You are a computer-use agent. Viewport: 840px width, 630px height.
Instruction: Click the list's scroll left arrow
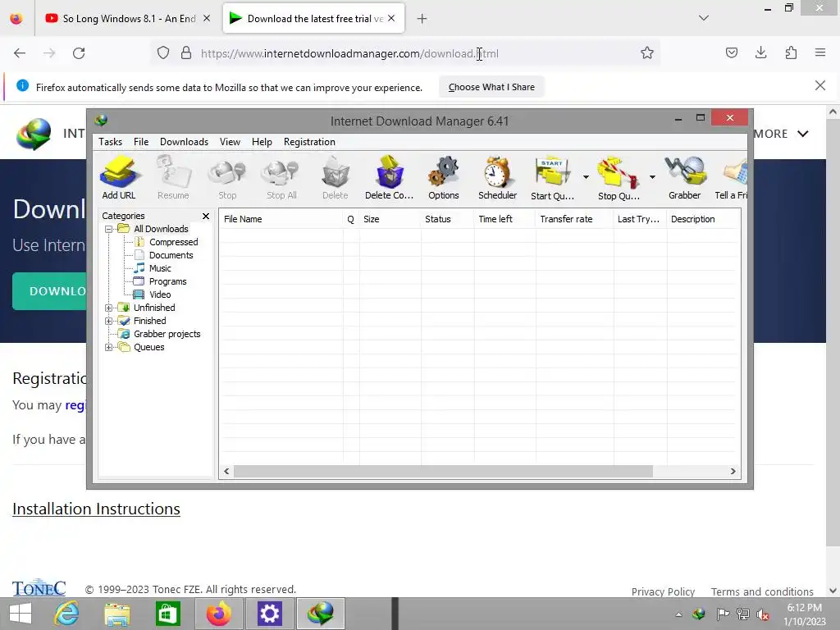[226, 472]
